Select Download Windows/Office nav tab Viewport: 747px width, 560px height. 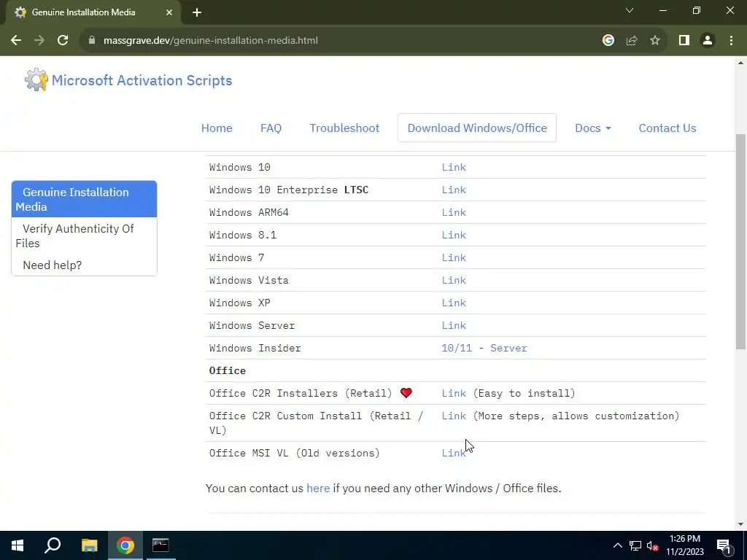[477, 128]
